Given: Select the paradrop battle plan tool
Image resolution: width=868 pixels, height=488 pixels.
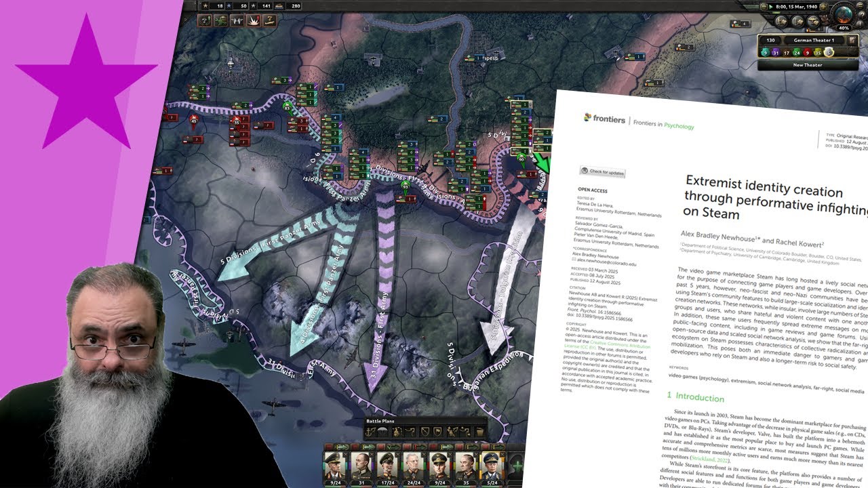Looking at the screenshot, I should pyautogui.click(x=382, y=432).
